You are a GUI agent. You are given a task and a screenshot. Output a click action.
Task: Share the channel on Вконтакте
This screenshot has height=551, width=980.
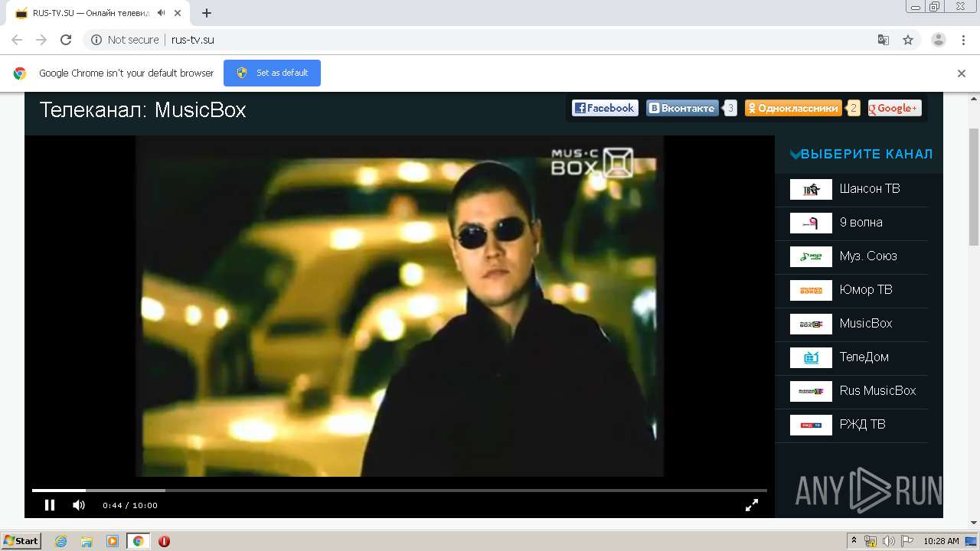pyautogui.click(x=682, y=108)
